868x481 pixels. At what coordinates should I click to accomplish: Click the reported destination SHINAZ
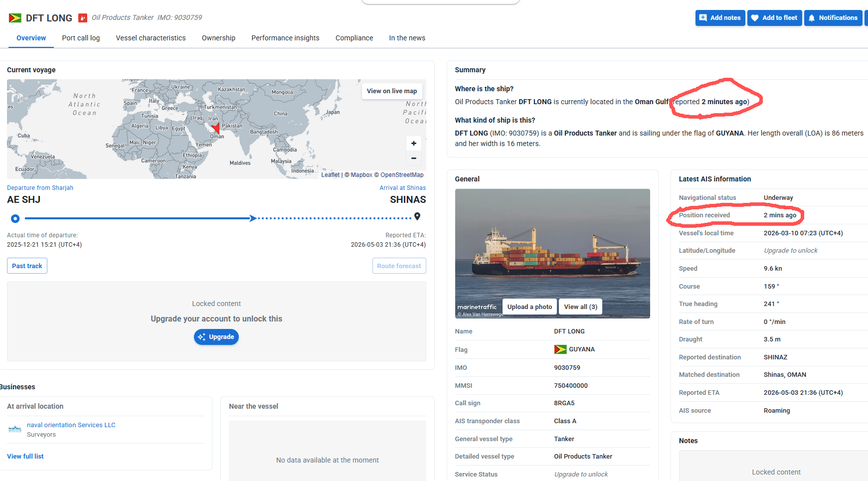pyautogui.click(x=775, y=357)
